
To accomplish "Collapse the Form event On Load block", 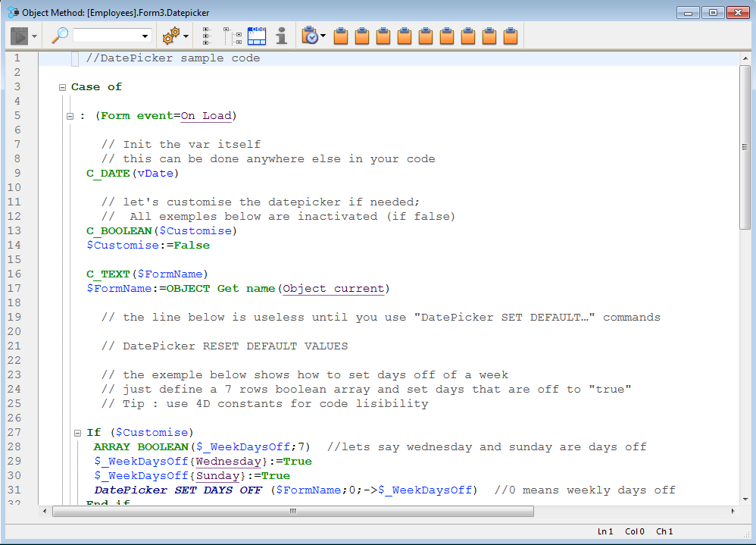I will tap(70, 116).
